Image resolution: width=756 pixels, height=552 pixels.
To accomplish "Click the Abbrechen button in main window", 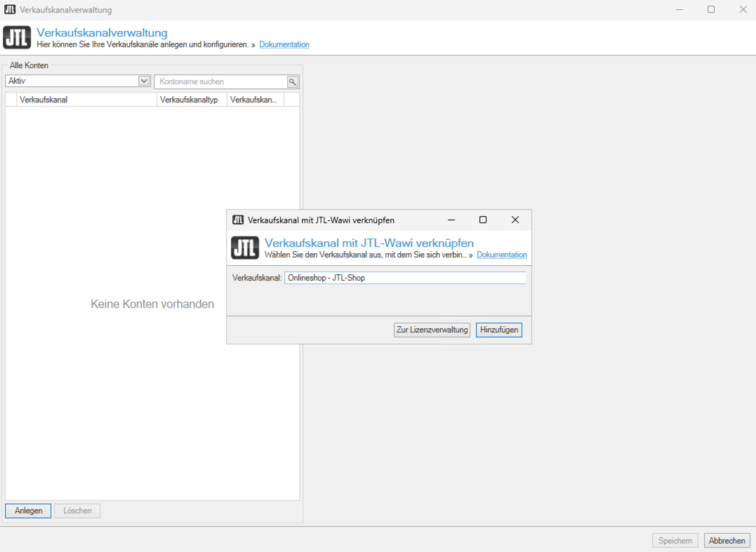I will click(x=727, y=541).
